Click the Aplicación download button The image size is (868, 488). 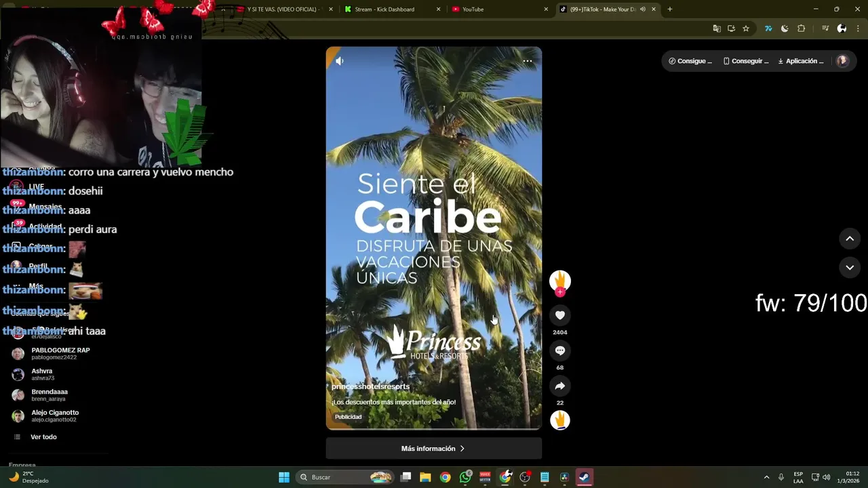click(801, 61)
